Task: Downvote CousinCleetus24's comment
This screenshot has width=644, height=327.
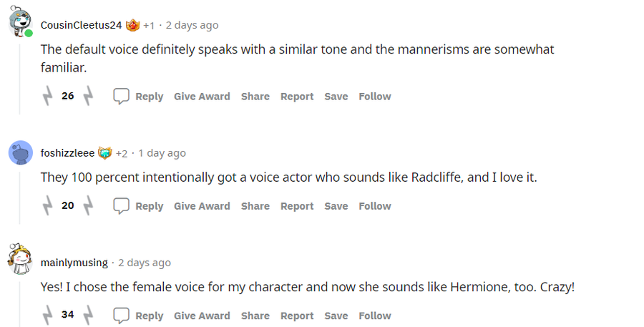Action: (x=88, y=96)
